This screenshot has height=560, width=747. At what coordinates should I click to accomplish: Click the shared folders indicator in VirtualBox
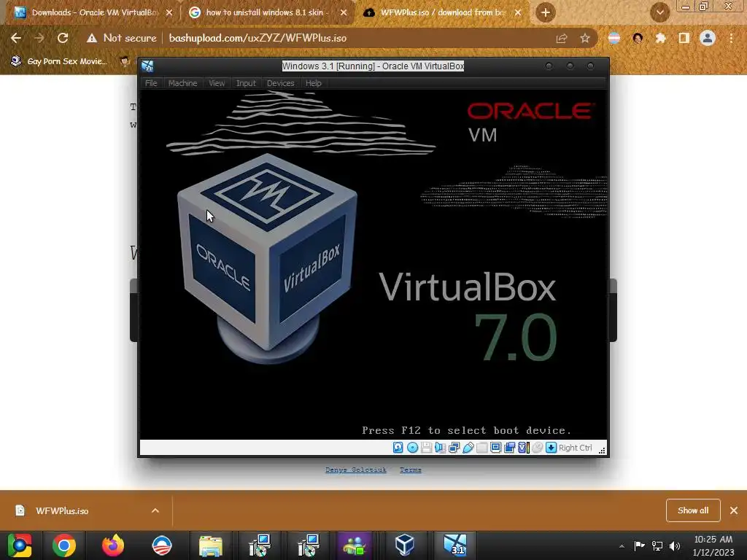481,448
